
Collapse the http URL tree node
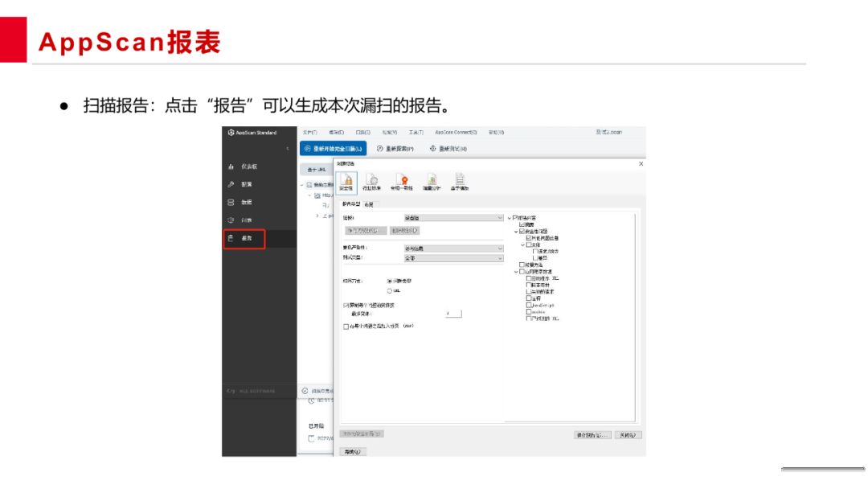tap(309, 195)
